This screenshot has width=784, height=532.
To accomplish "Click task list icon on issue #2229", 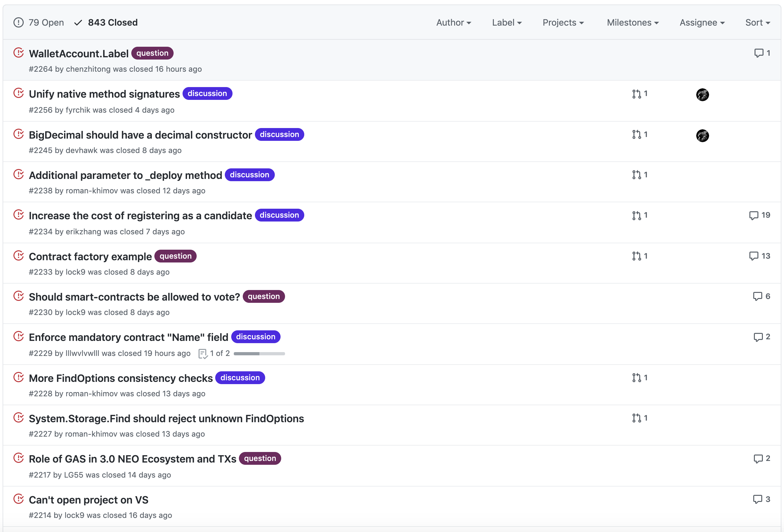I will click(x=203, y=353).
